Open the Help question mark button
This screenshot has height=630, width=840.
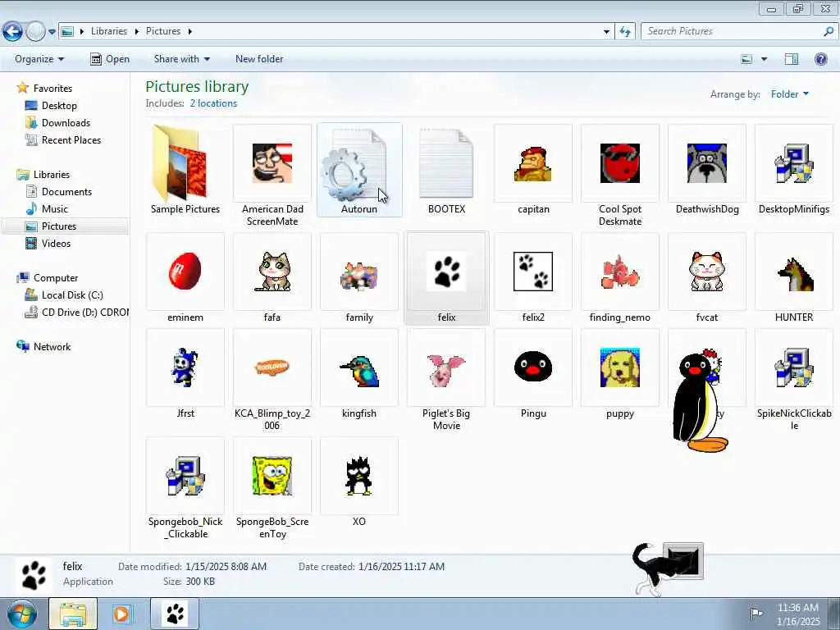coord(820,59)
